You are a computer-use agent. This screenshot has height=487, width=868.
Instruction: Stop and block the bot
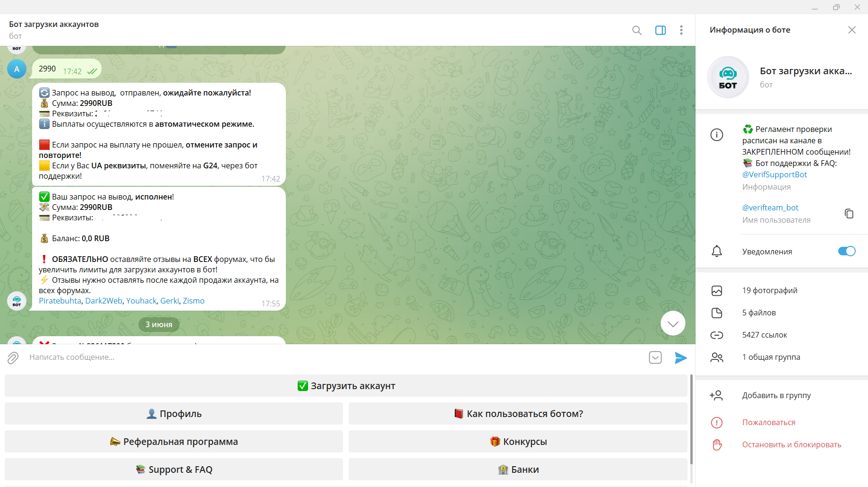(791, 444)
